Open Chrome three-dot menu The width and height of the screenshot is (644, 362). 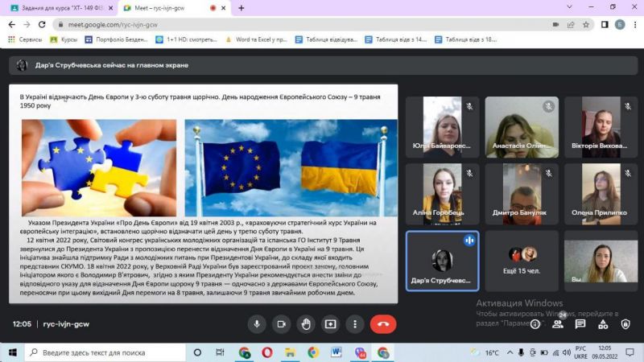click(635, 25)
